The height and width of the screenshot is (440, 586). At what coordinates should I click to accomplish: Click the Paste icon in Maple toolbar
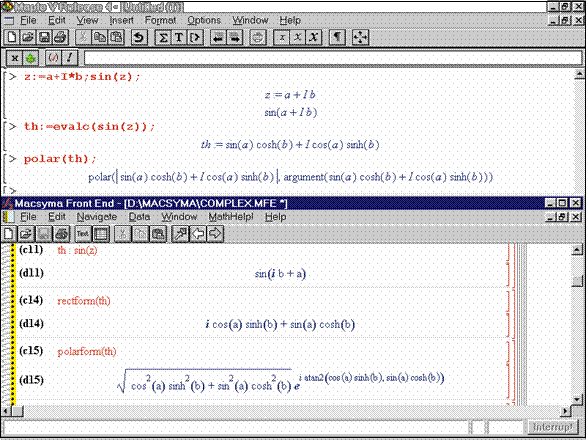[x=116, y=37]
